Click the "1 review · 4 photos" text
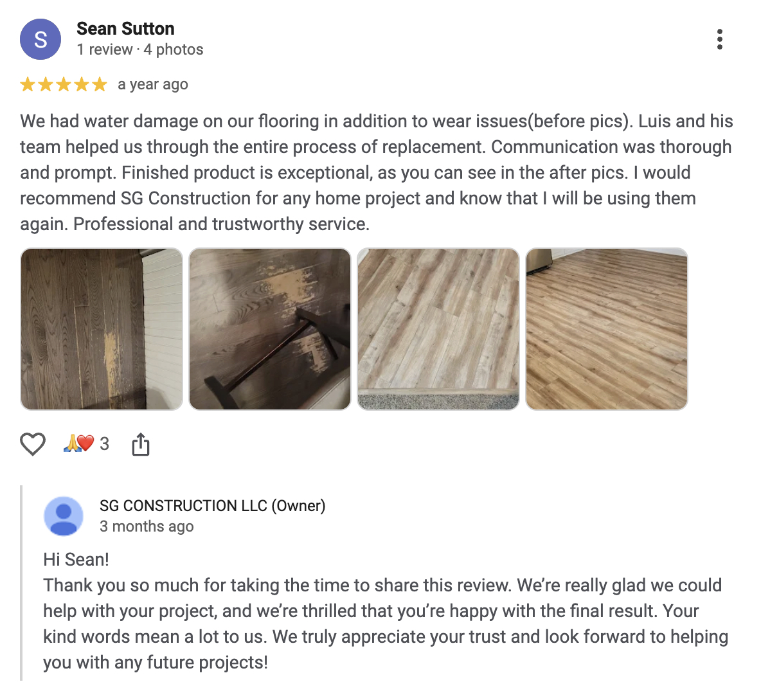 (139, 49)
